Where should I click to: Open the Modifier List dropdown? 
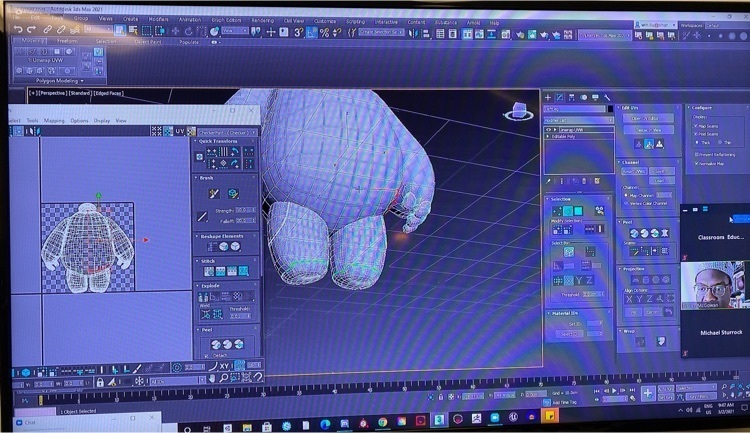pyautogui.click(x=579, y=120)
